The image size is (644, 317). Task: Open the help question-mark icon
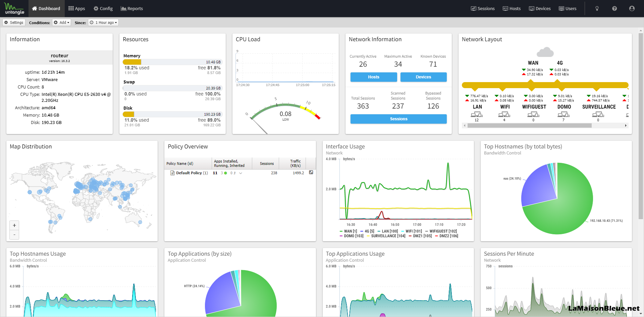[x=614, y=8]
